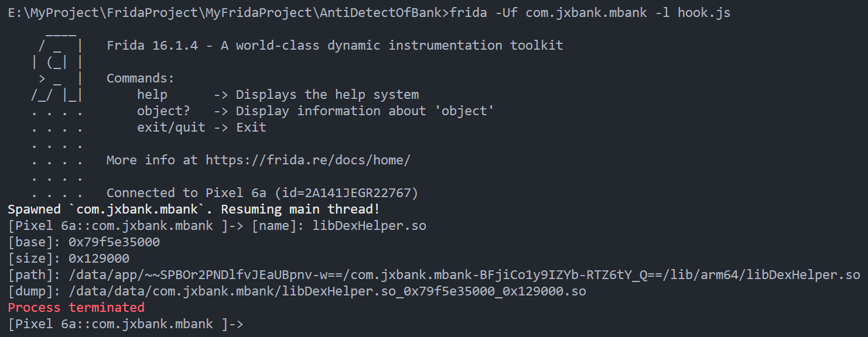
Task: Click the exit/quit command entry
Action: click(171, 128)
